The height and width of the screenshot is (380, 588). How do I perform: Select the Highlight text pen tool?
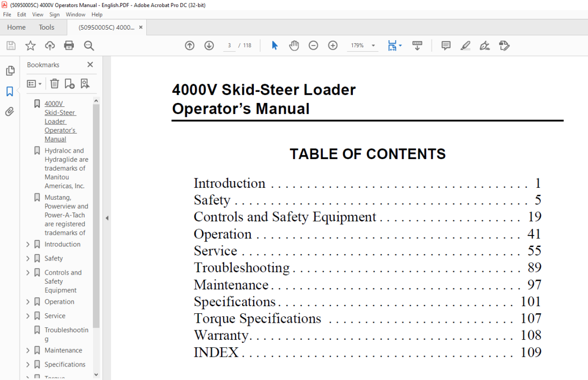[x=465, y=46]
